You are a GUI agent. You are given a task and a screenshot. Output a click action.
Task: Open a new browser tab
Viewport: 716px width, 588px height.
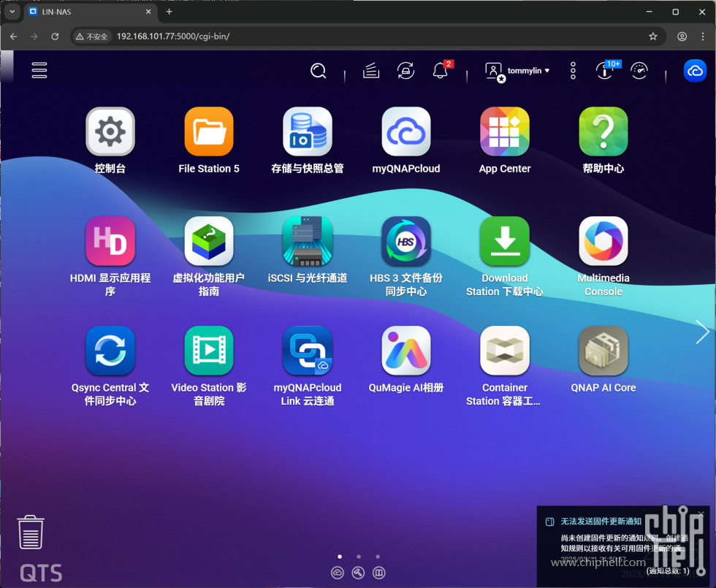tap(169, 12)
